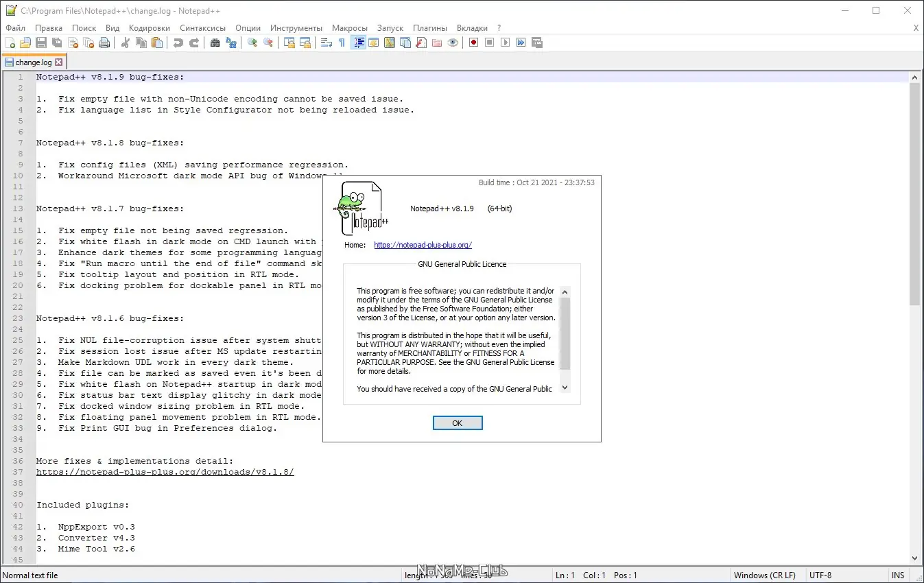
Task: Redo the action via toolbar arrow
Action: pyautogui.click(x=194, y=43)
